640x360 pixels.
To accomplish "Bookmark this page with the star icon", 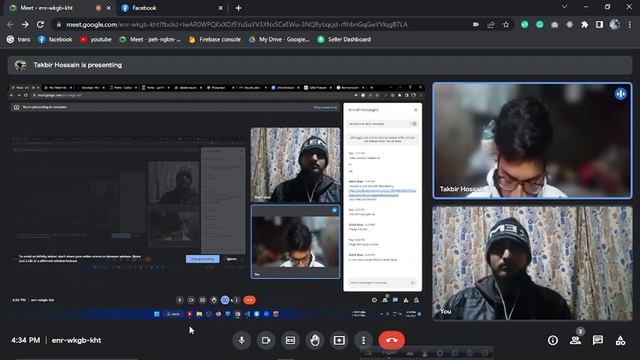I will point(506,24).
